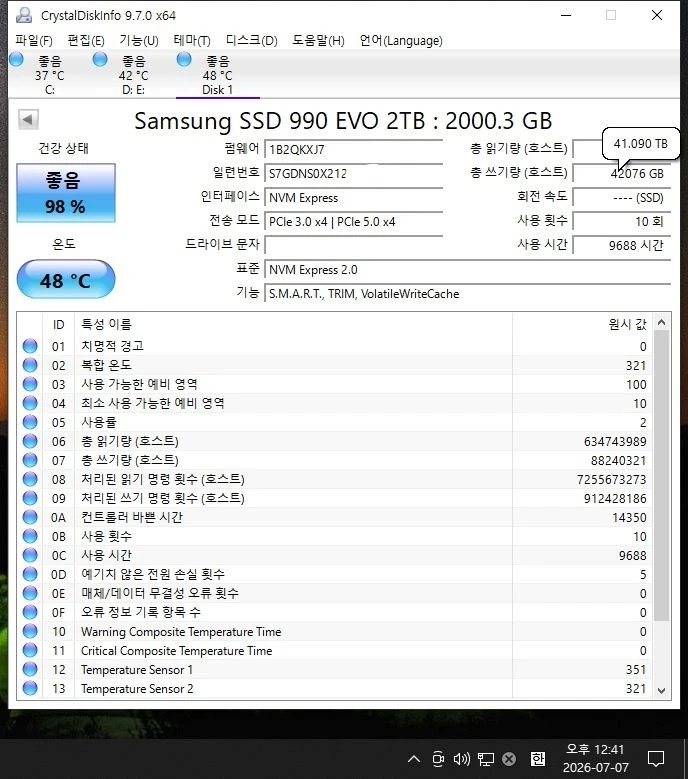Click status orb for ID 0F 오류 정보 기록
688x779 pixels.
(30, 612)
